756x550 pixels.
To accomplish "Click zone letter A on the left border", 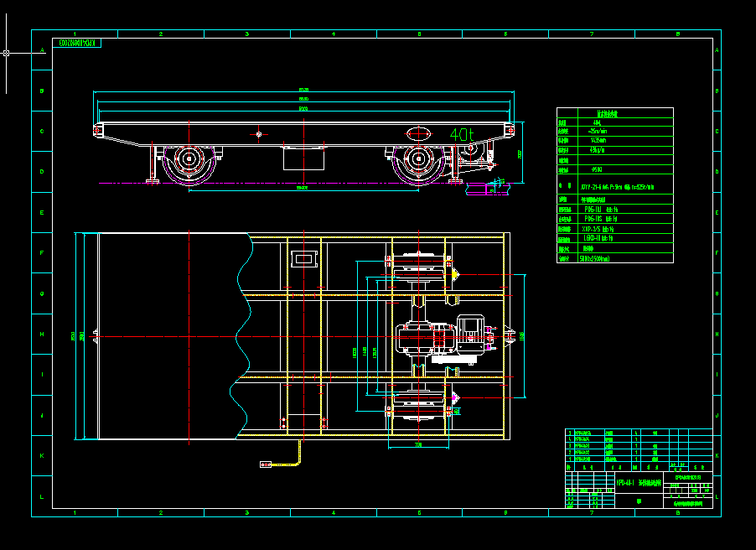I will click(42, 50).
